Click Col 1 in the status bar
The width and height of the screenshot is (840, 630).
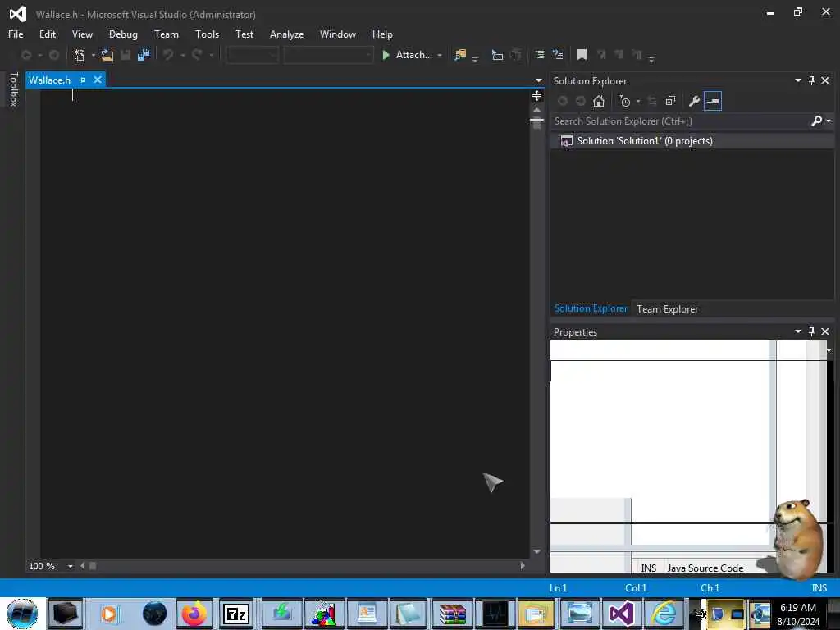636,587
